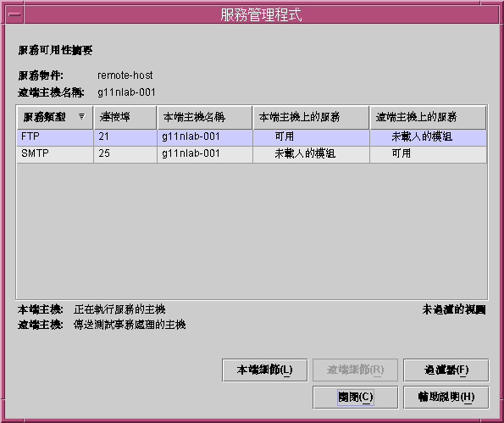504x423 pixels.
Task: Click the 傳送測試事務處理的主機 description text
Action: (130, 325)
